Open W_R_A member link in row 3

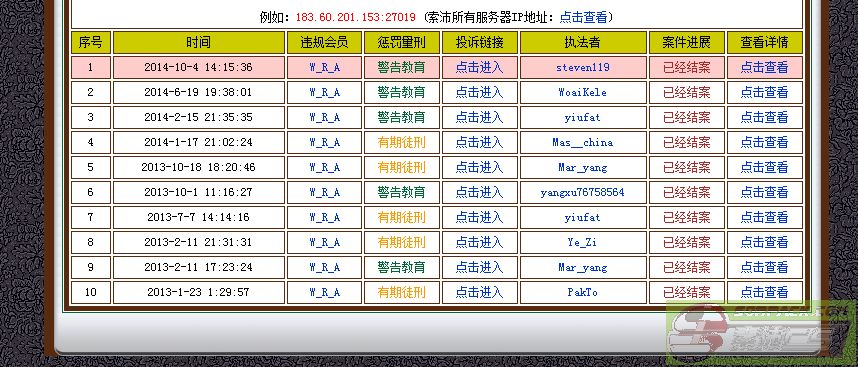tap(324, 118)
